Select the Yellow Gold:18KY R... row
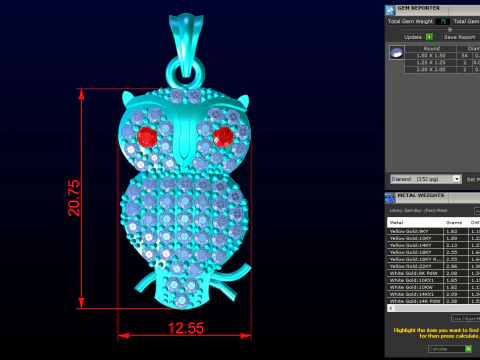Viewport: 480px width, 360px height. click(x=433, y=259)
